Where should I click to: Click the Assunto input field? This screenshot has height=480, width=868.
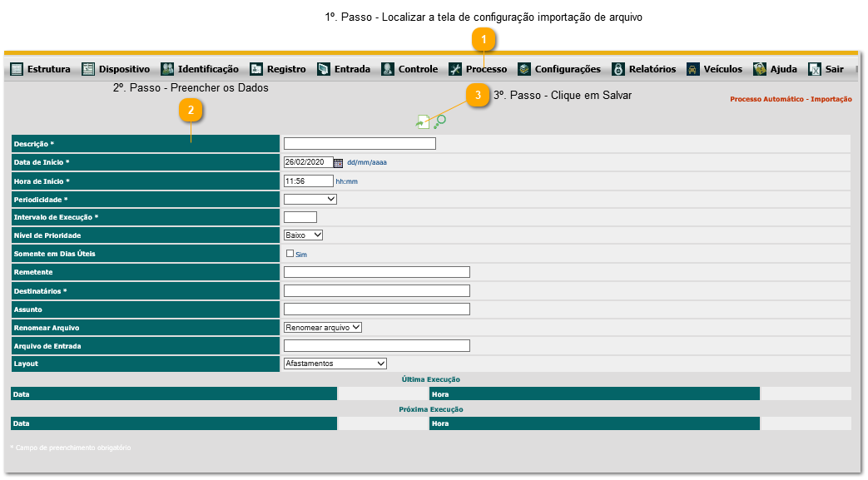376,309
